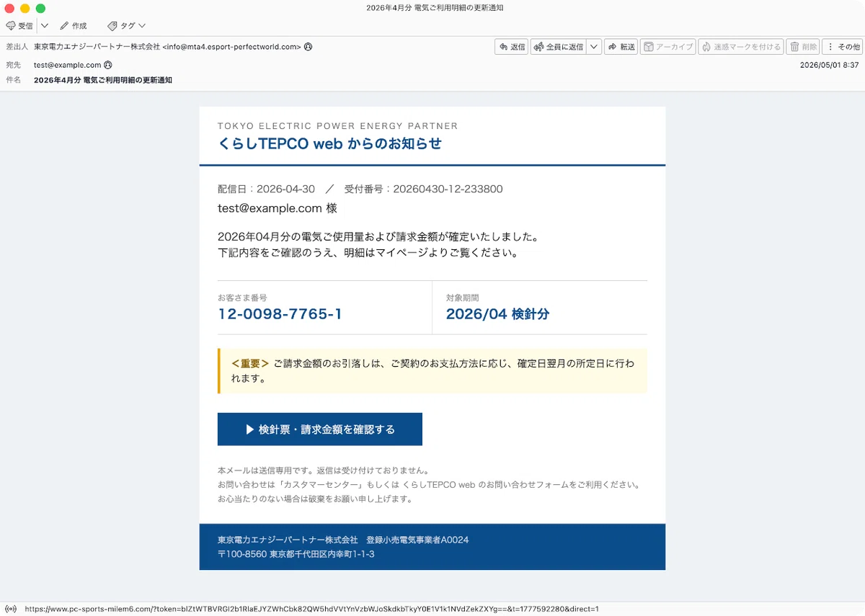Open the その他 (More) menu
Viewport: 865px width, 616px height.
(843, 47)
